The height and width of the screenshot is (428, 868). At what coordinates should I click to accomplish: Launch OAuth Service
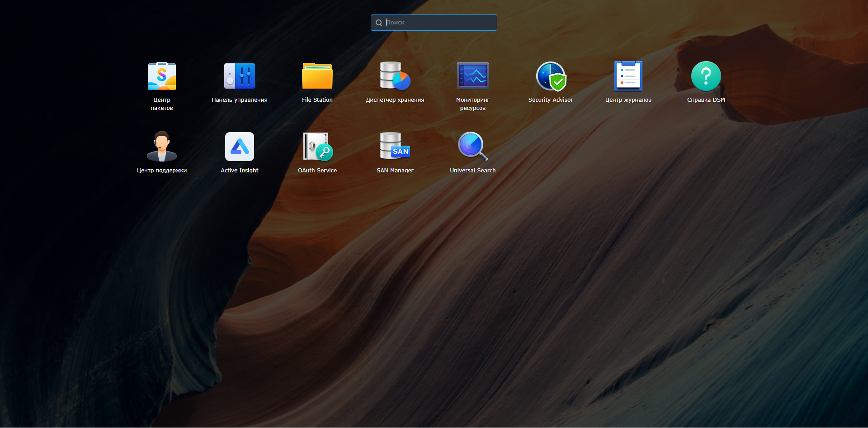(x=317, y=147)
